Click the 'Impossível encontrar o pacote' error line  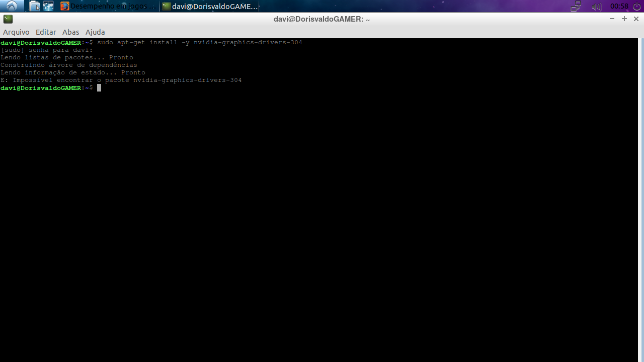tap(121, 80)
